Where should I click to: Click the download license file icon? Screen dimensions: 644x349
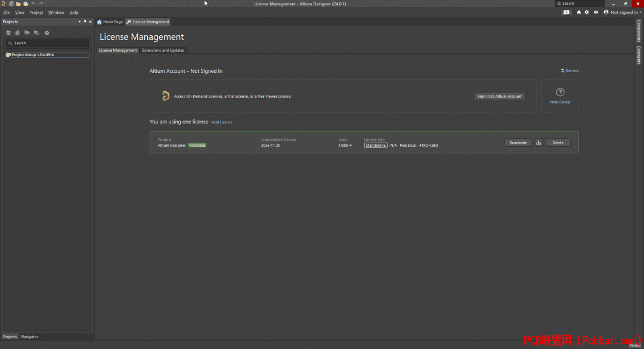tap(538, 143)
